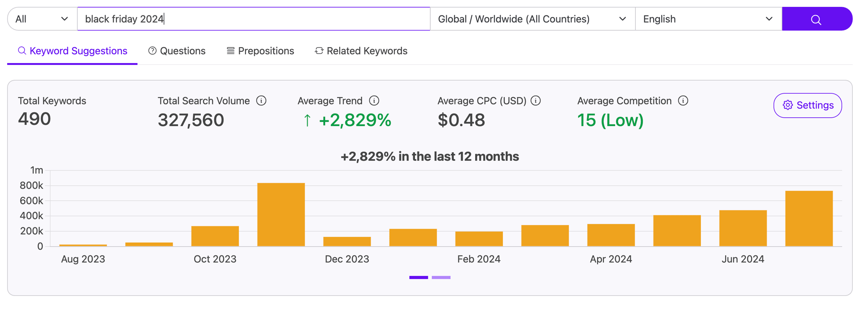The height and width of the screenshot is (309, 868).
Task: Click the Average Trend info icon
Action: tap(374, 101)
